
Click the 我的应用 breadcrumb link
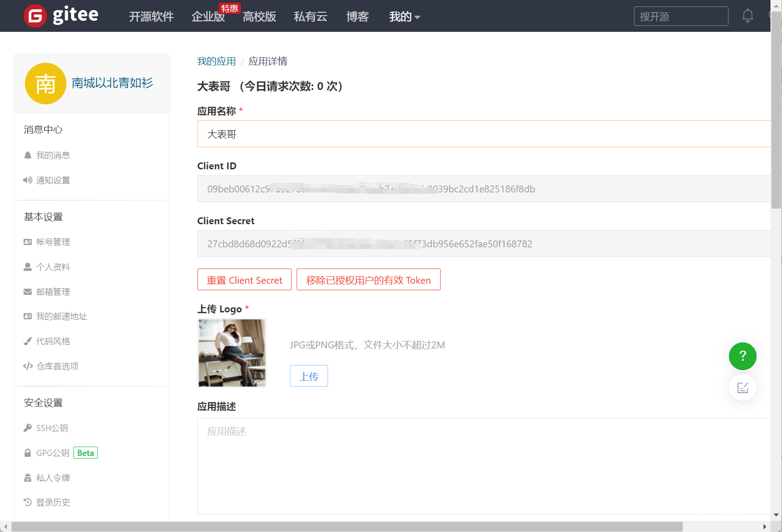tap(216, 61)
